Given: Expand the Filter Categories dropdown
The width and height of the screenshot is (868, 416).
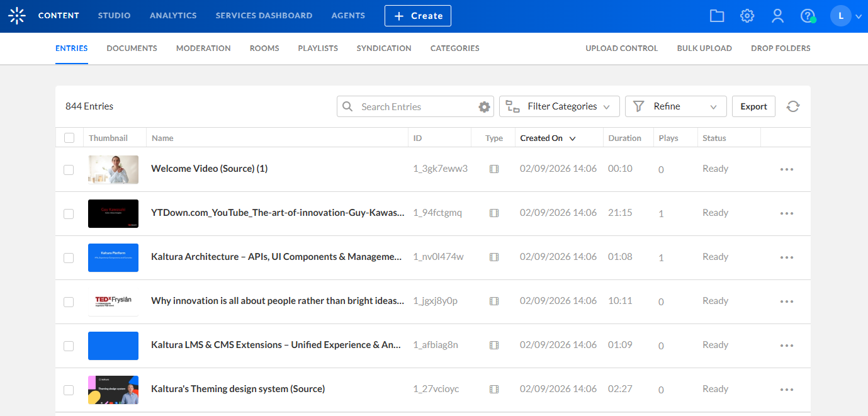Looking at the screenshot, I should point(559,106).
